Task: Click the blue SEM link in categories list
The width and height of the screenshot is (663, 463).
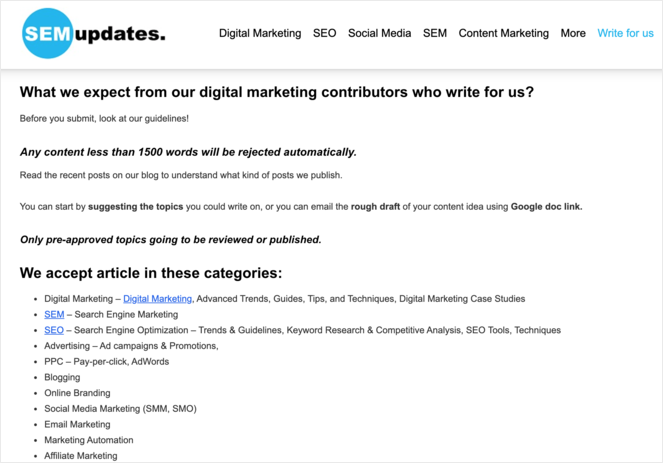Action: (x=54, y=314)
